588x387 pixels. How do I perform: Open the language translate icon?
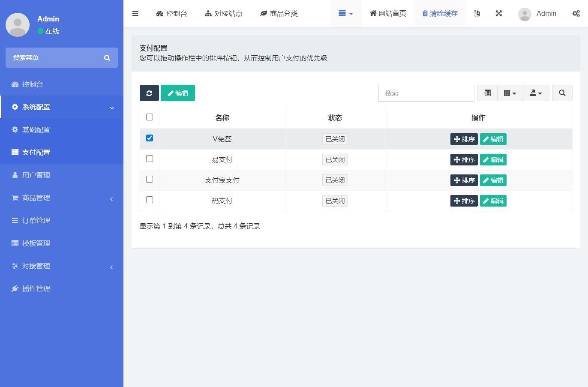click(x=477, y=13)
